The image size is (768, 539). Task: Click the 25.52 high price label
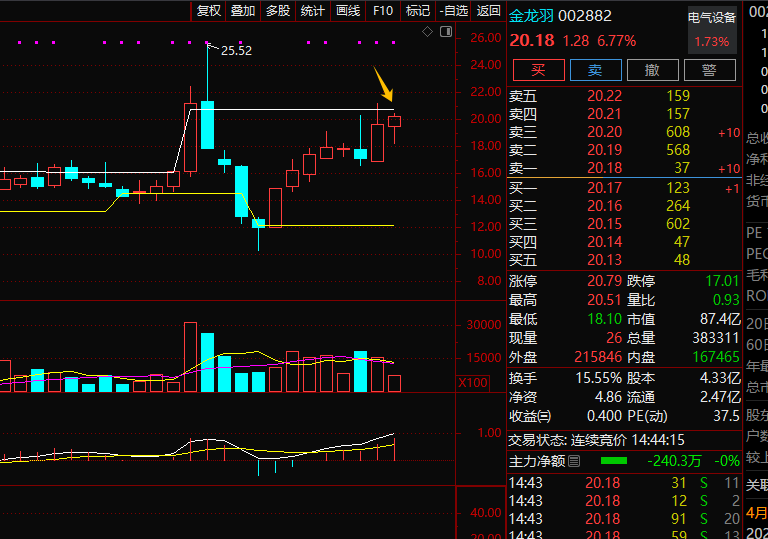pyautogui.click(x=236, y=50)
